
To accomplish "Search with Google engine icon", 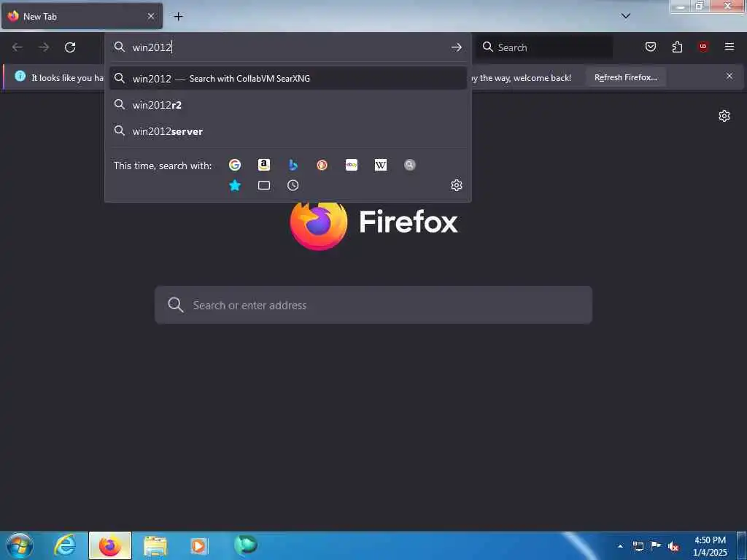I will tap(235, 165).
